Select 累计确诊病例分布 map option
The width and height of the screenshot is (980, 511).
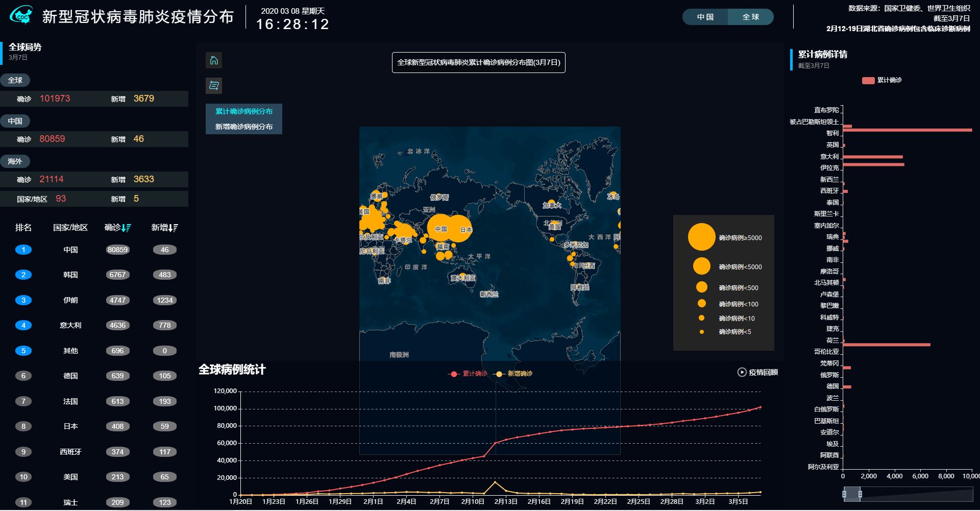[244, 111]
